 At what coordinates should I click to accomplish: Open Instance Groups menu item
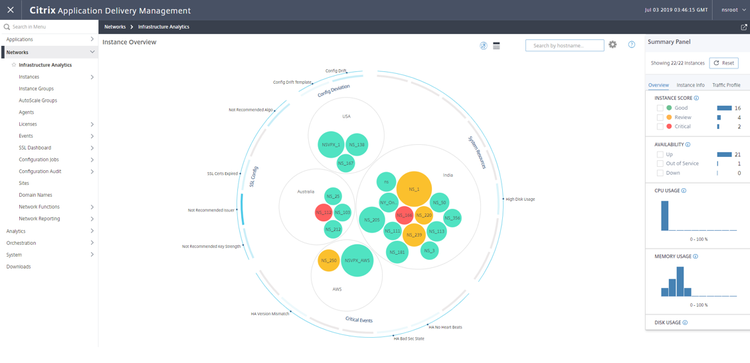click(36, 89)
